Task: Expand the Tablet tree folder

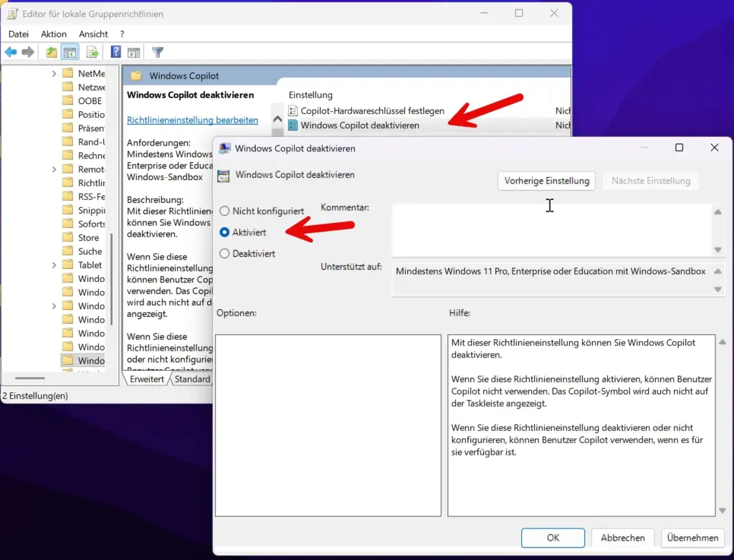Action: coord(54,265)
